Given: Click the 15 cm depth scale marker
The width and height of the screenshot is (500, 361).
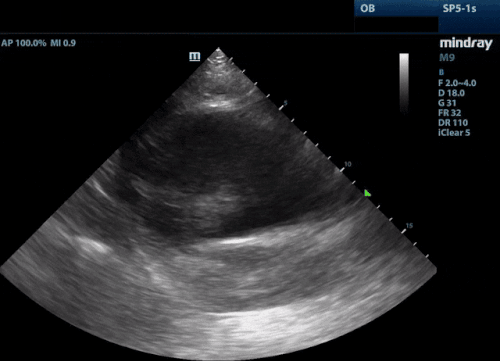Looking at the screenshot, I should (409, 226).
